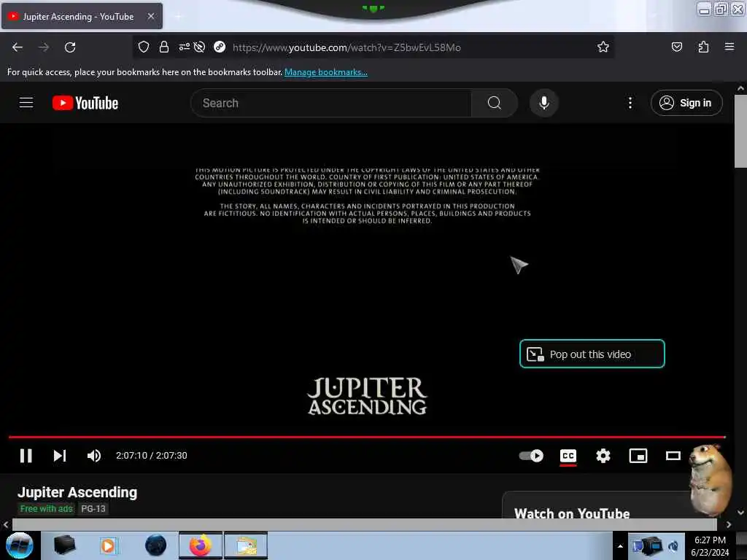This screenshot has width=747, height=560.
Task: Click the taskbar clock 6:27 PM
Action: point(710,540)
